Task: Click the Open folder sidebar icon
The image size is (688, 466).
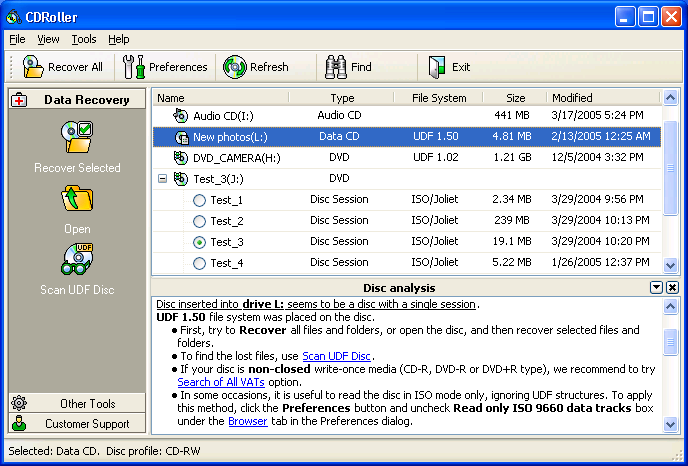Action: pyautogui.click(x=77, y=199)
